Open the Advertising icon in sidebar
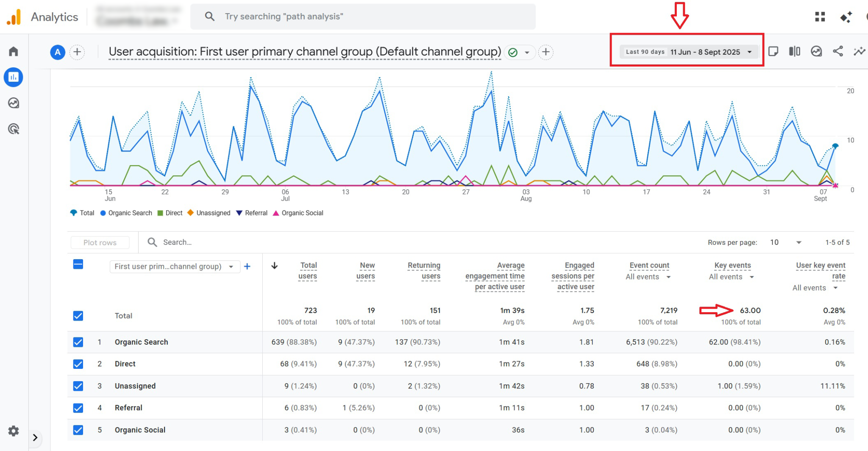Viewport: 868px width, 451px height. [x=14, y=129]
